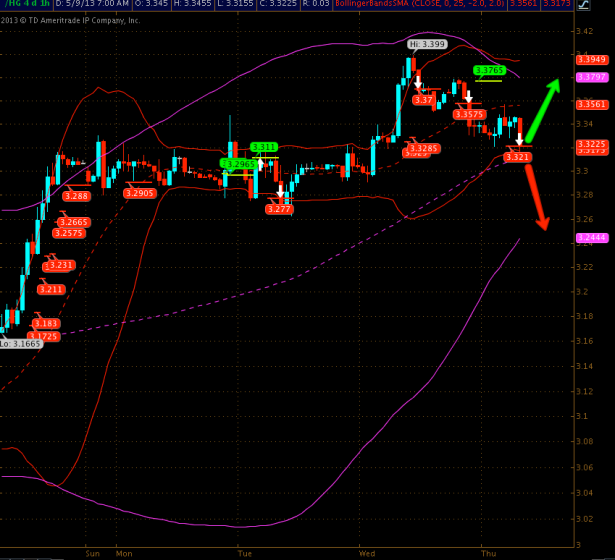Screen dimensions: 615x560
Task: Click the green 3.311 price label
Action: (x=264, y=147)
